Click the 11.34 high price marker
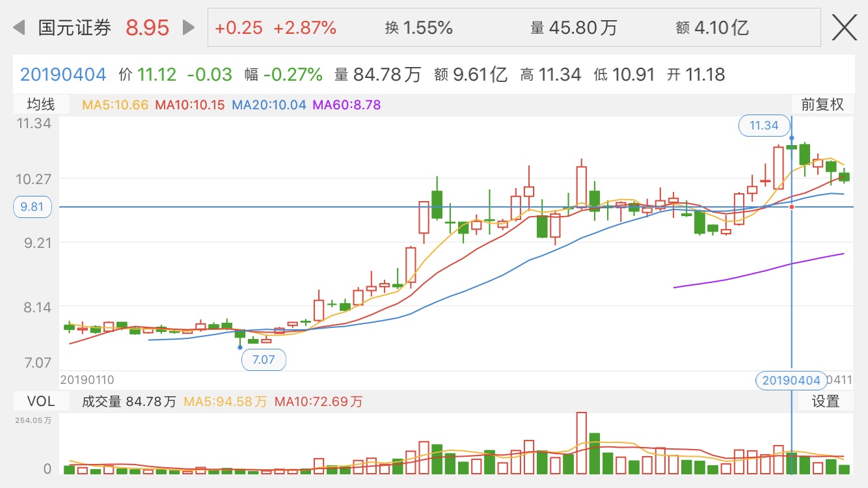868x488 pixels. point(764,126)
